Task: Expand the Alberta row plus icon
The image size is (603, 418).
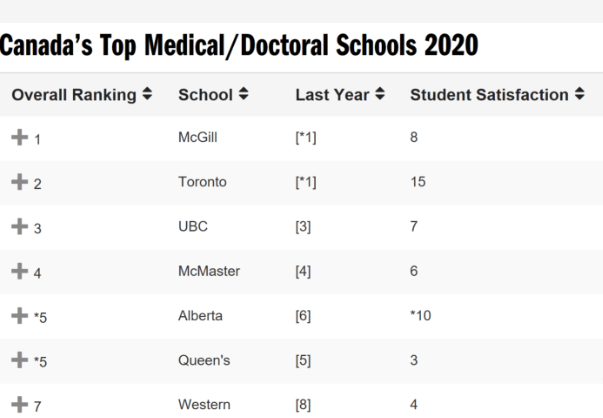Action: click(20, 320)
